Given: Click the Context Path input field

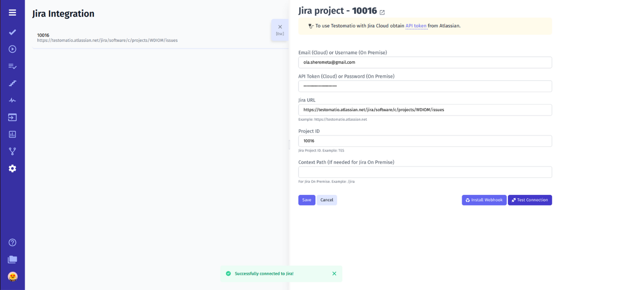Looking at the screenshot, I should click(x=425, y=172).
